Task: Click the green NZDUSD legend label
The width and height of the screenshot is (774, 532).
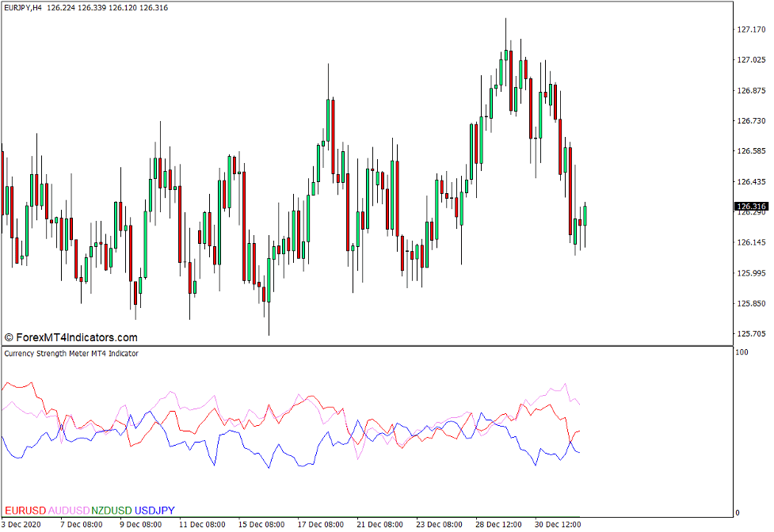Action: [112, 511]
